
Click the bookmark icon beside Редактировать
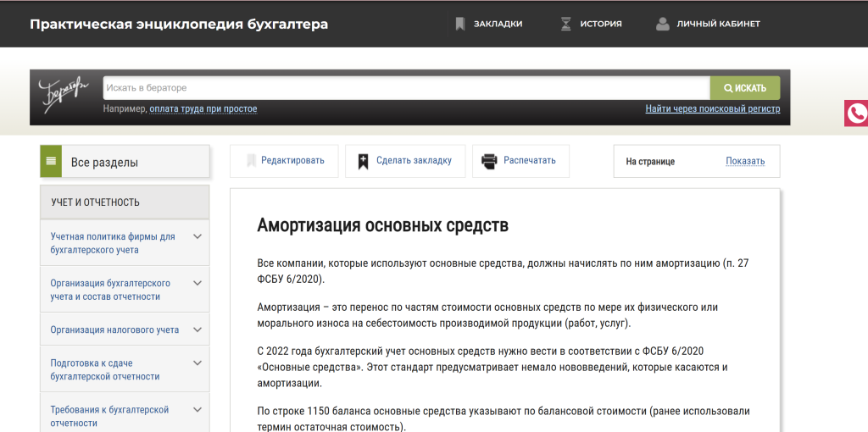click(251, 161)
